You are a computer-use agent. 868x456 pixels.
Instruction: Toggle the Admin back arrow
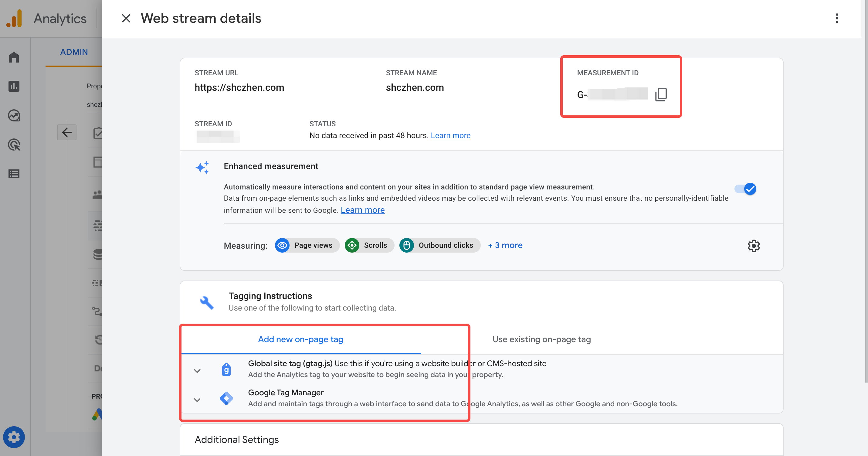point(66,132)
